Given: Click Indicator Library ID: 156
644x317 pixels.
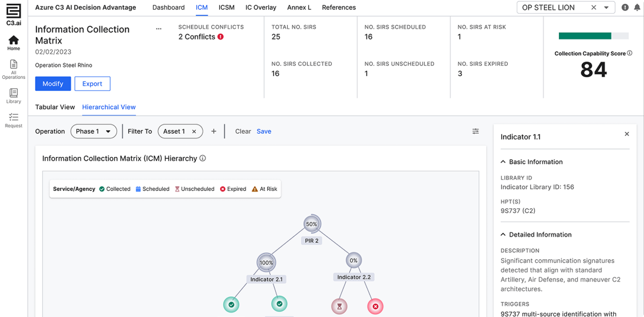Looking at the screenshot, I should pos(537,187).
